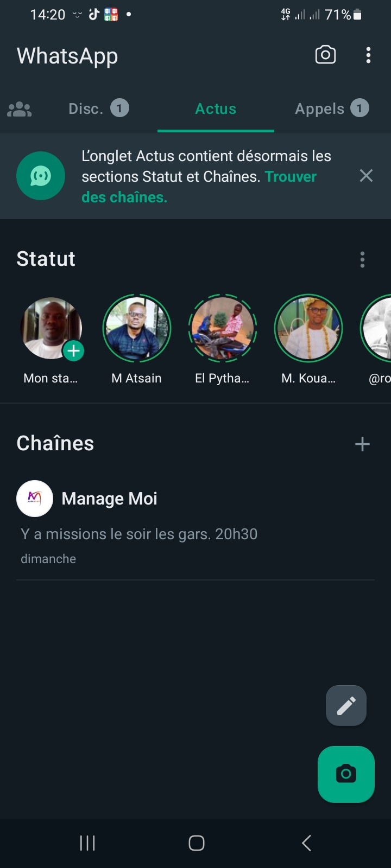View M Atsain's status
391x868 pixels.
click(137, 328)
